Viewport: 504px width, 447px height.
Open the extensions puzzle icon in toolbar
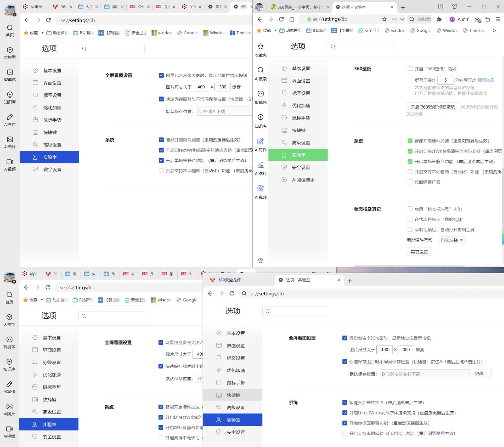439,19
